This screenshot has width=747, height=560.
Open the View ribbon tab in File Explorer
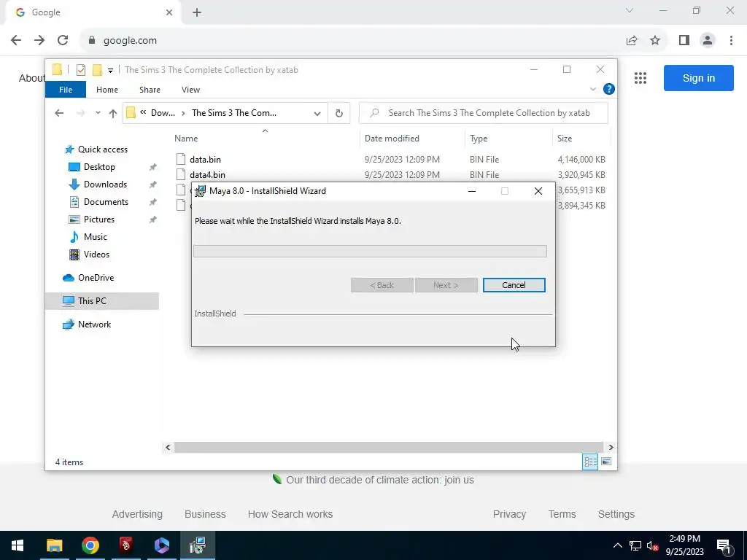click(190, 90)
